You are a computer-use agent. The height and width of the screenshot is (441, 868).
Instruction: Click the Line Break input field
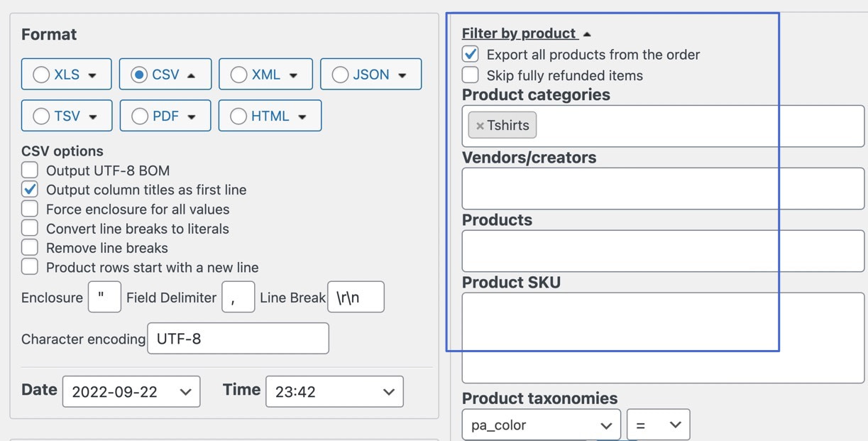[356, 297]
